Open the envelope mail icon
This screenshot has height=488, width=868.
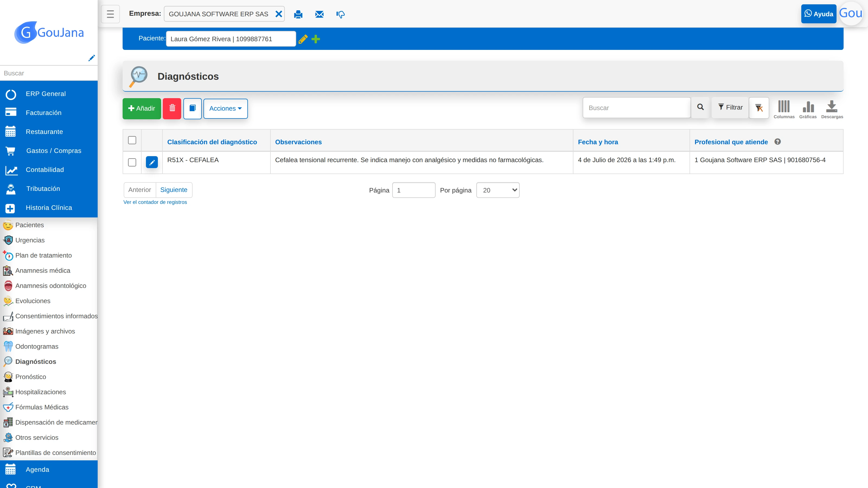coord(319,14)
